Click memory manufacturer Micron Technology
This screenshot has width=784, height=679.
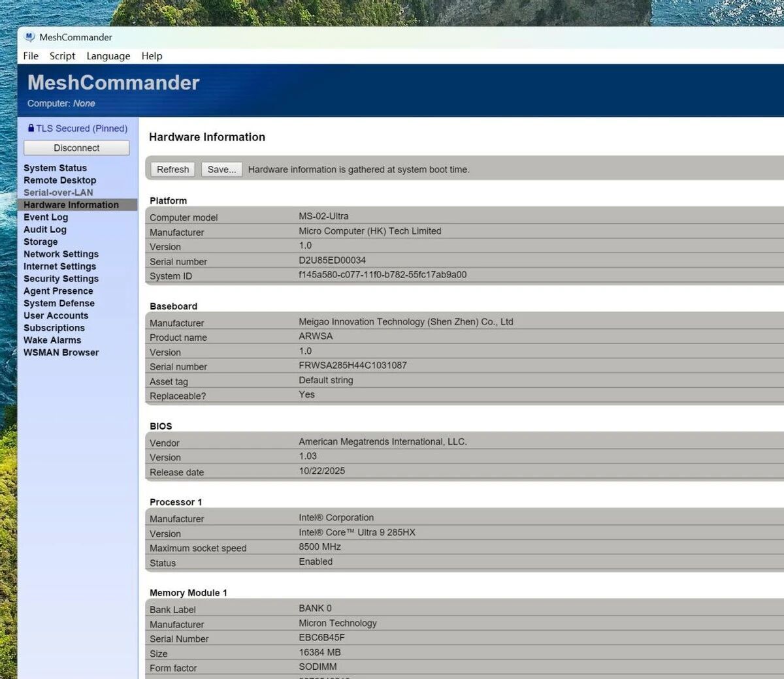(x=338, y=624)
